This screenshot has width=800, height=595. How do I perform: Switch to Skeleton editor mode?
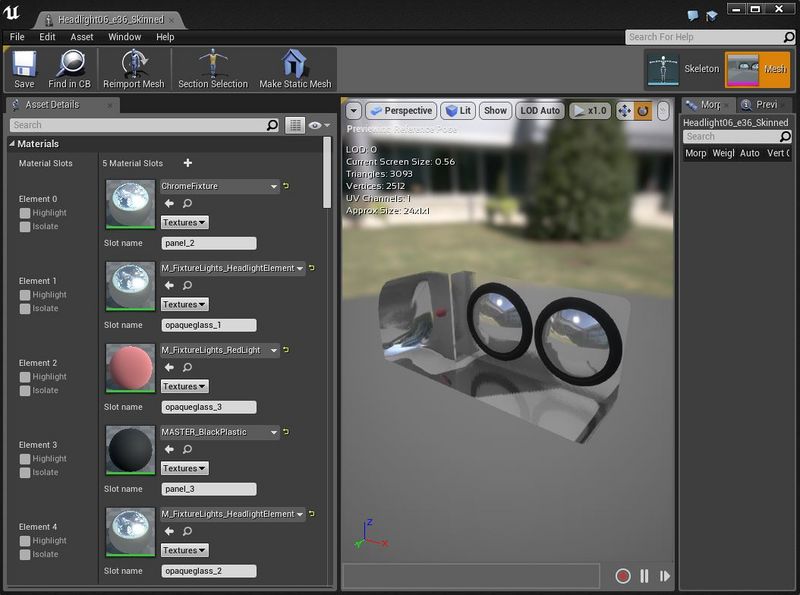pyautogui.click(x=683, y=68)
